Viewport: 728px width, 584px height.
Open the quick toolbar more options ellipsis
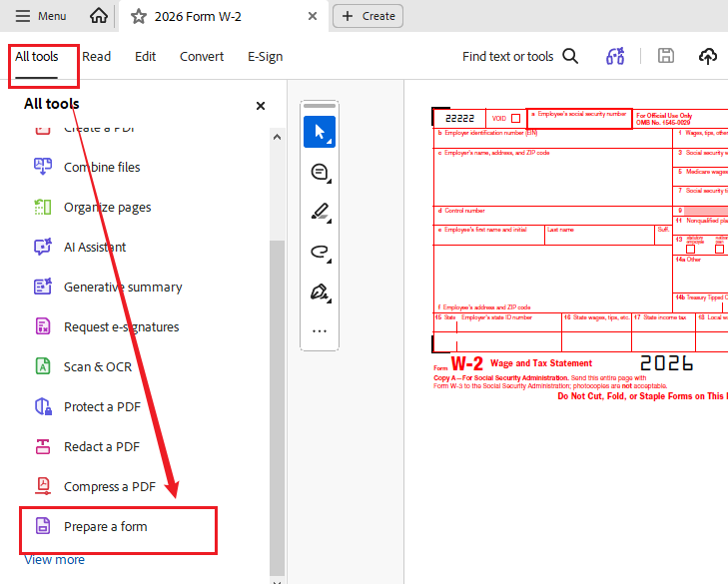320,331
